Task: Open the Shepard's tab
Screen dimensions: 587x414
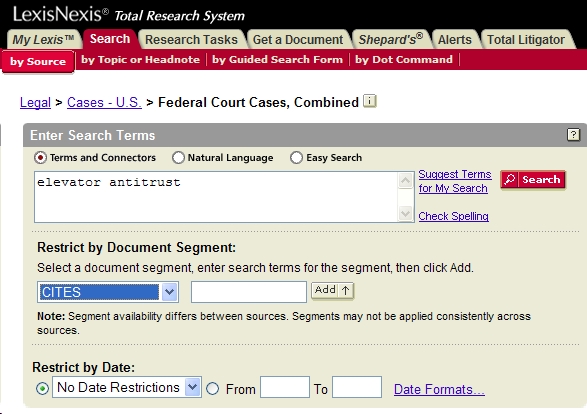Action: coord(390,39)
